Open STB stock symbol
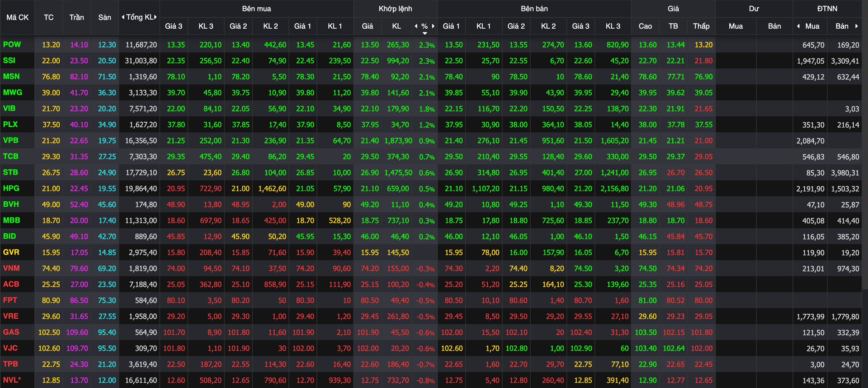The image size is (868, 388). point(10,172)
